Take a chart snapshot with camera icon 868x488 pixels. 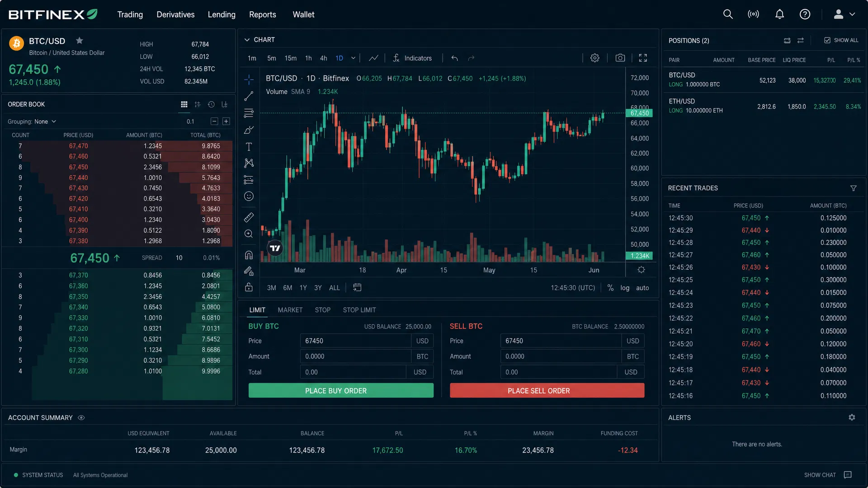tap(620, 58)
